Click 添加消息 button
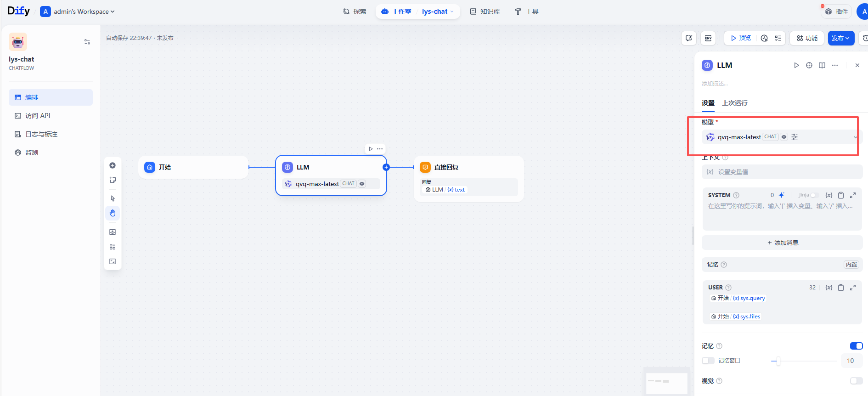The width and height of the screenshot is (868, 396). pos(782,243)
